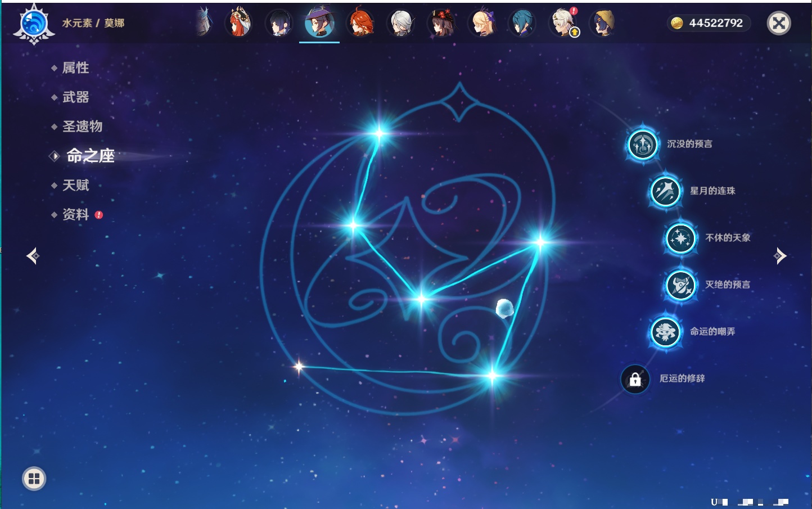This screenshot has height=509, width=812.
Task: Choose the orange-haired character avatar
Action: click(360, 22)
